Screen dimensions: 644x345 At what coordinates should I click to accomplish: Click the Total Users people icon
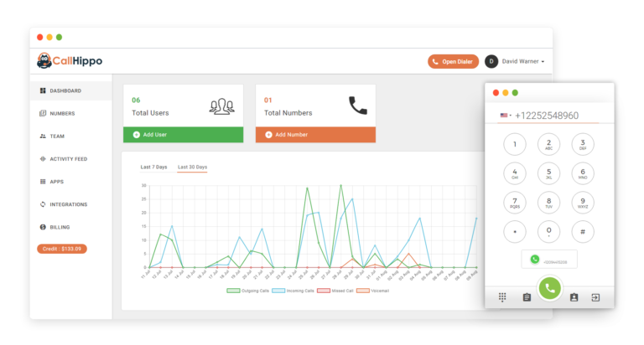tap(221, 106)
